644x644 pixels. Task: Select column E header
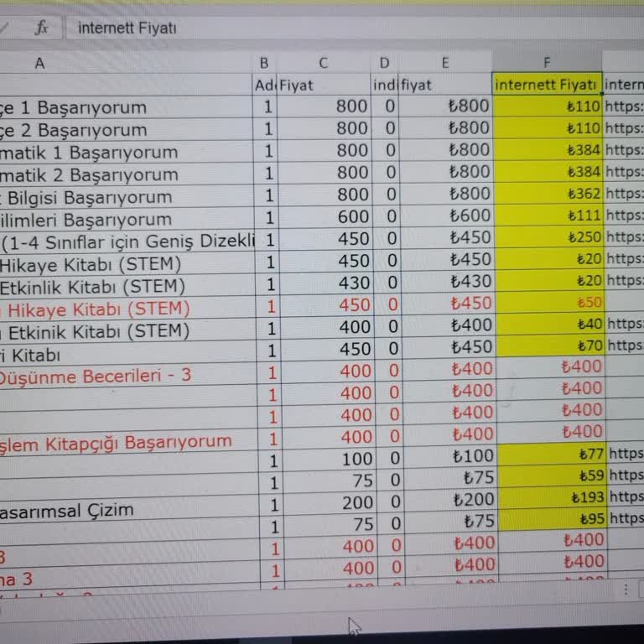pos(444,63)
